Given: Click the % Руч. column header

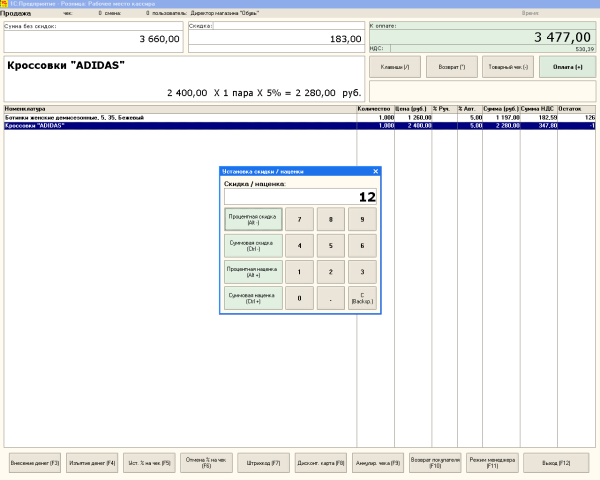Looking at the screenshot, I should [445, 109].
